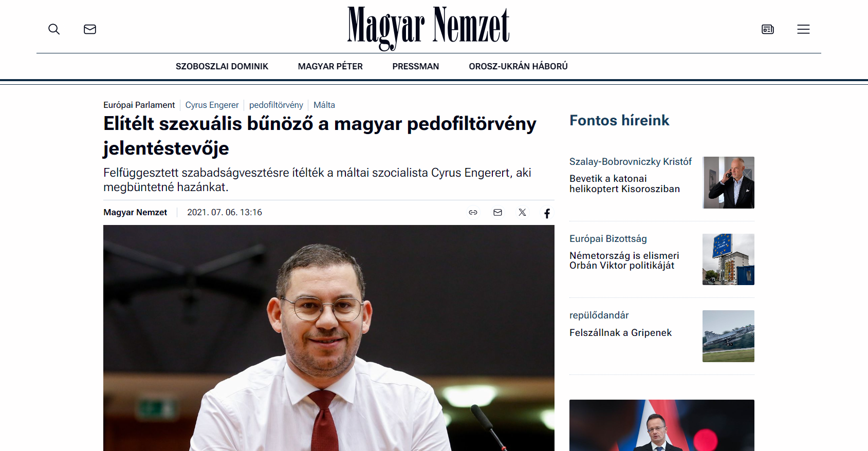Click the Európai Parlament tag
The image size is (868, 451).
[x=139, y=105]
